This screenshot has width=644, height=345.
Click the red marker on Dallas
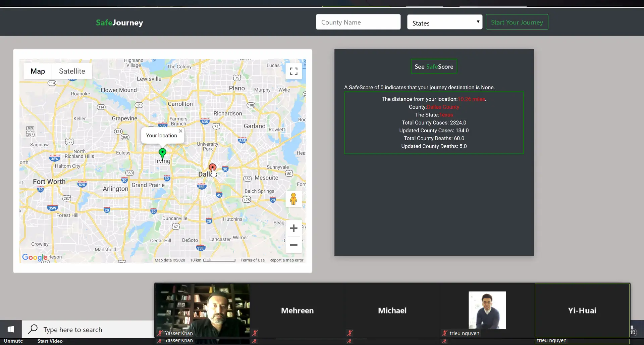(x=212, y=167)
